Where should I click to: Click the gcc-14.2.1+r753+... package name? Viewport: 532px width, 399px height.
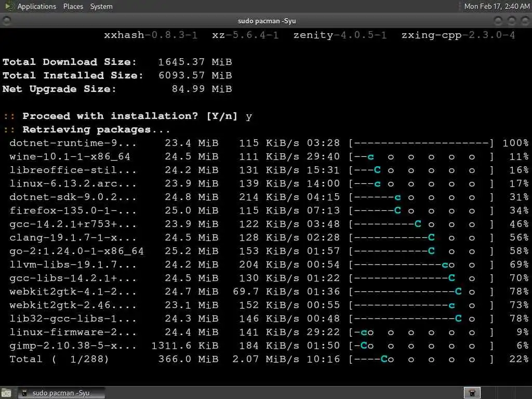73,224
